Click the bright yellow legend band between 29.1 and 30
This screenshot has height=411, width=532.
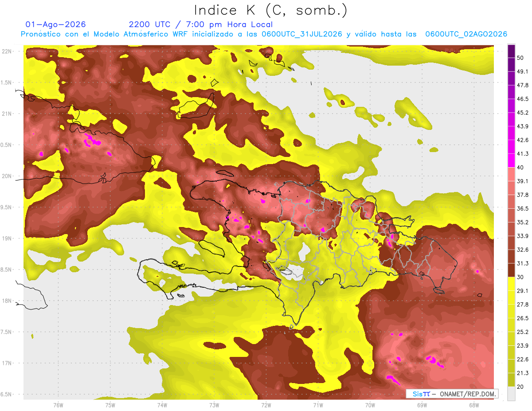pos(511,284)
